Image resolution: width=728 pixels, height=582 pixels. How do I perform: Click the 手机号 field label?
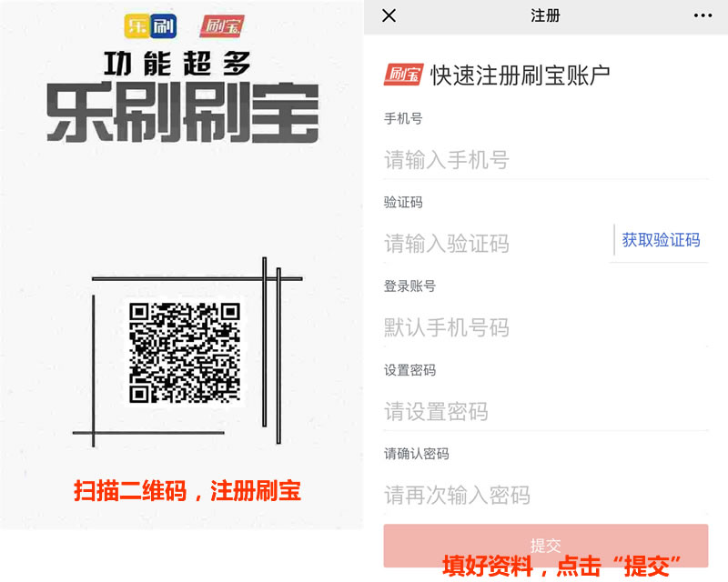pyautogui.click(x=403, y=119)
